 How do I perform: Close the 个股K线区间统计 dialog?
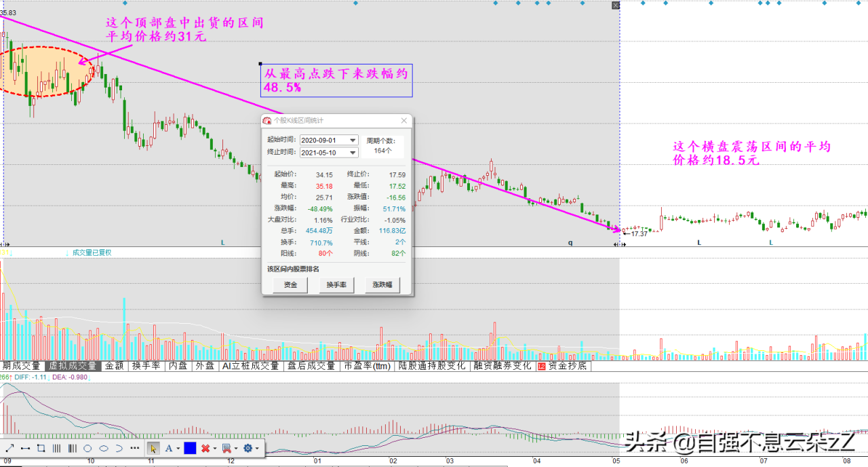(404, 121)
